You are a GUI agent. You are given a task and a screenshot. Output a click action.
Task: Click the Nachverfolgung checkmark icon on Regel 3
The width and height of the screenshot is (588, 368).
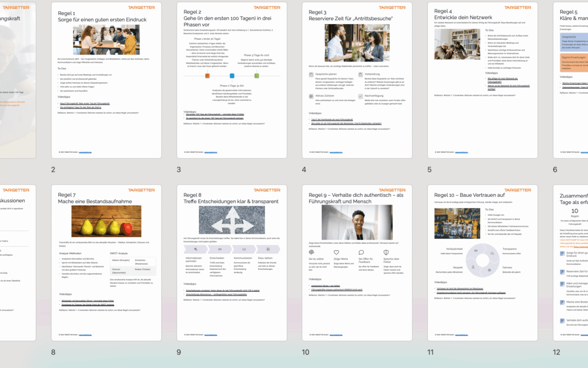[360, 96]
